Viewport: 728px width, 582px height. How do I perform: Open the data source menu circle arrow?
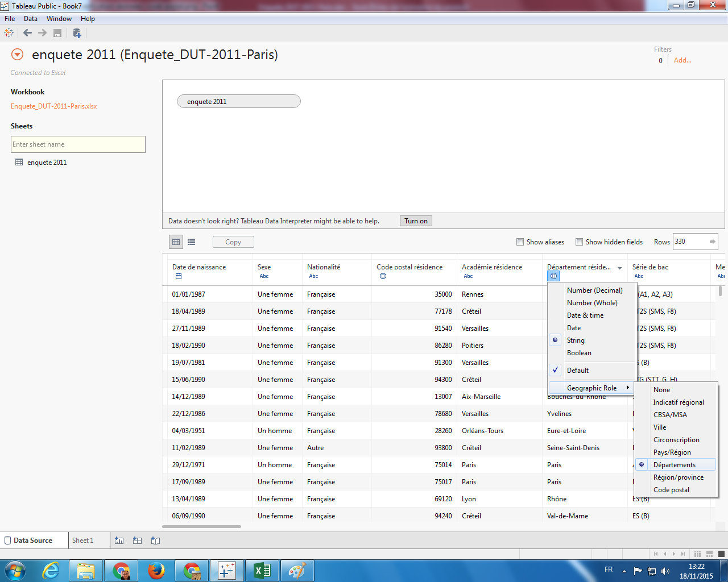[18, 55]
